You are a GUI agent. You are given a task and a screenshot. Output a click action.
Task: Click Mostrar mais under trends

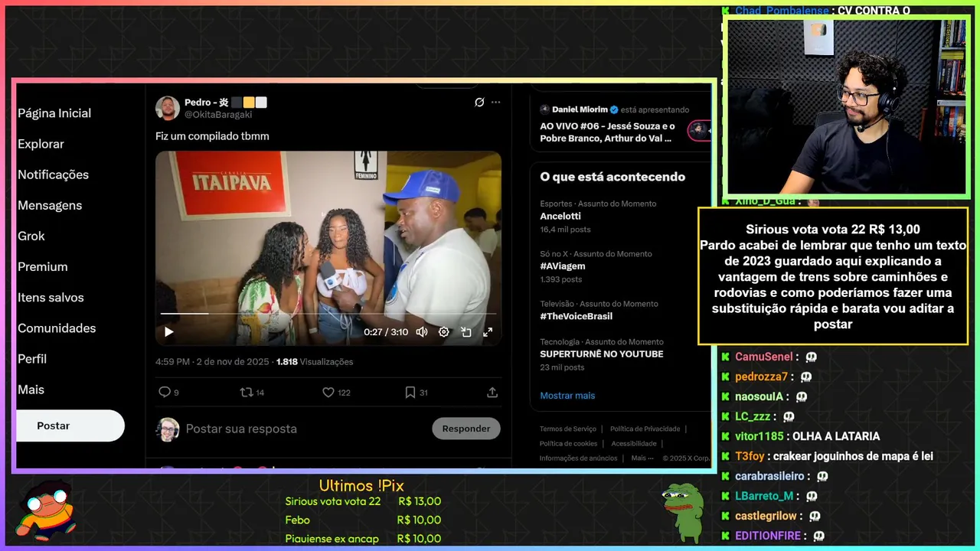[x=567, y=396]
